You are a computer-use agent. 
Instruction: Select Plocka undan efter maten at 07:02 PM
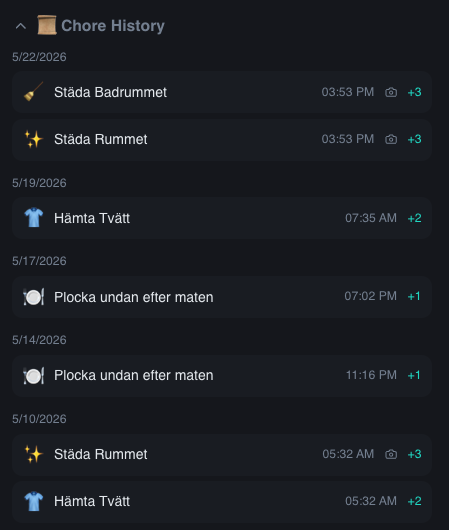222,297
